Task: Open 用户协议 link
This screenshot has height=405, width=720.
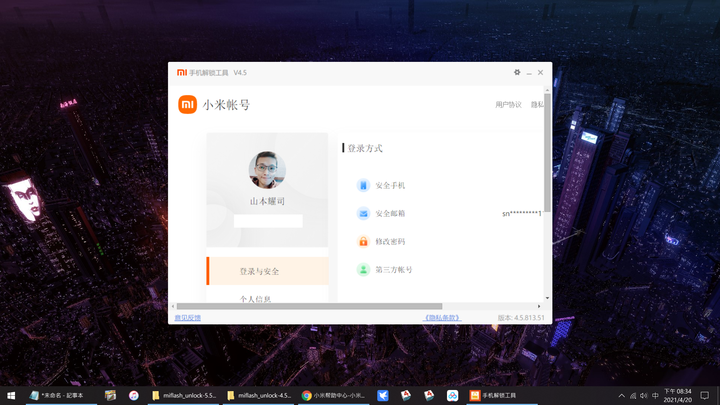Action: point(508,105)
